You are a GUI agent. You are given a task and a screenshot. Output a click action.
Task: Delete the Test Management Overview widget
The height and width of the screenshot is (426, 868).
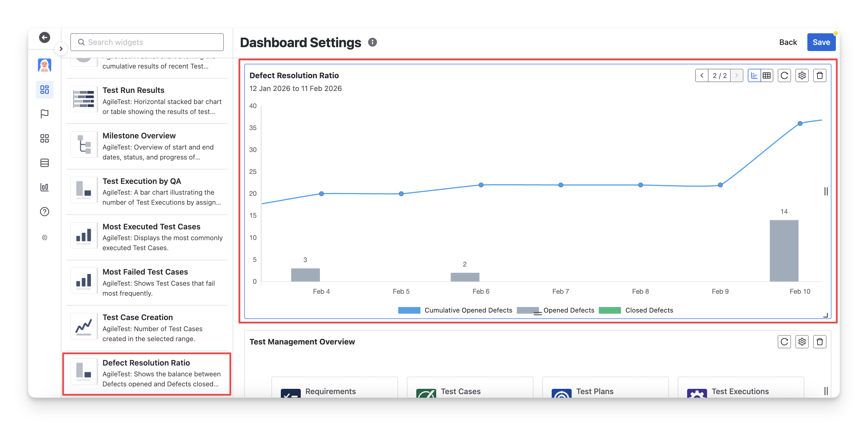[820, 342]
